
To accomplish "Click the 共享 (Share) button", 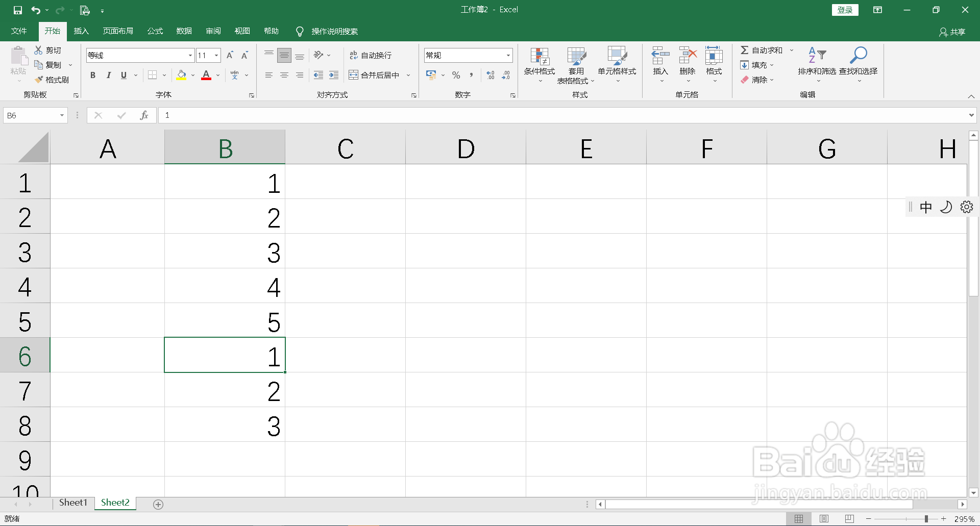I will pos(952,32).
